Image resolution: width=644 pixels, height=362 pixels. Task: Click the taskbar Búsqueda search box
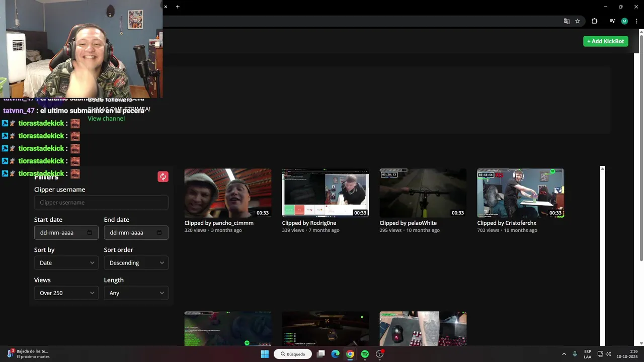click(293, 354)
